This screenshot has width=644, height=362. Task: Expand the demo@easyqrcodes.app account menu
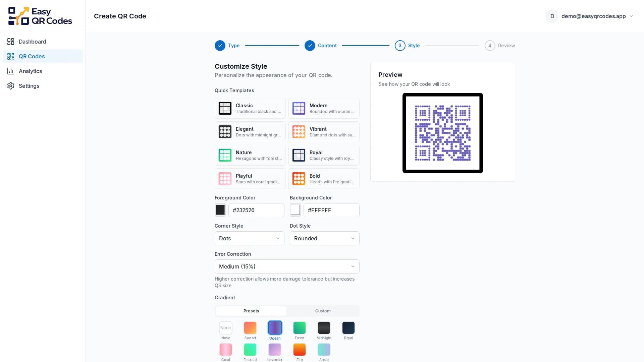(x=589, y=16)
